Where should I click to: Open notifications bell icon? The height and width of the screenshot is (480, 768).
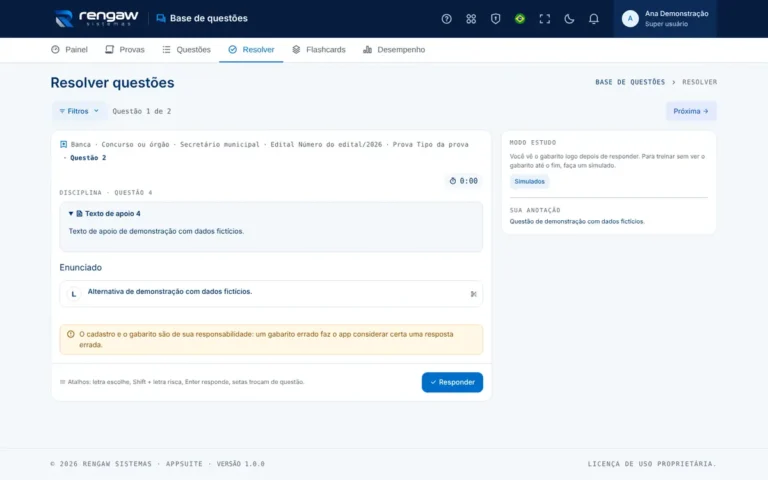click(x=594, y=19)
